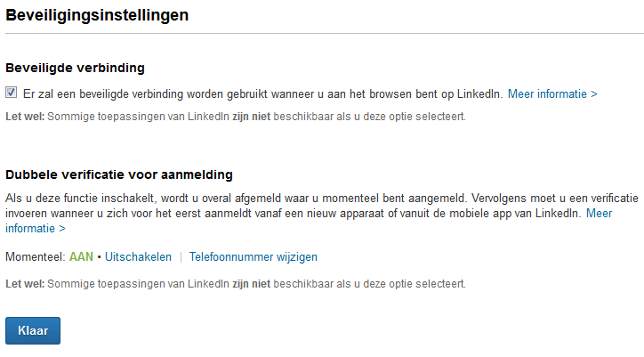
Task: Click the divider line below Beveiligingsinstellingen
Action: [x=322, y=34]
